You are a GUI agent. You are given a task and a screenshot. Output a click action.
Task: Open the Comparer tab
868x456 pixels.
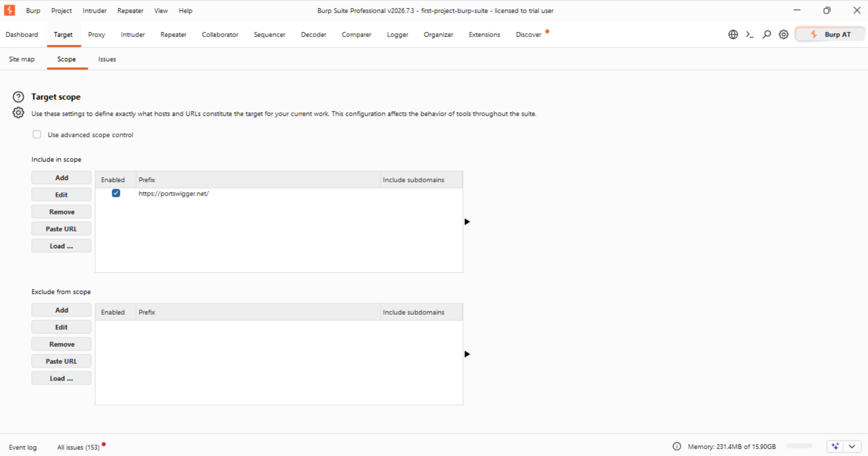pos(356,35)
